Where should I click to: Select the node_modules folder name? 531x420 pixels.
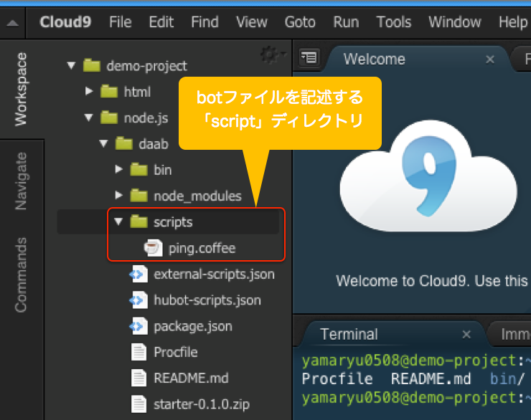coord(197,196)
